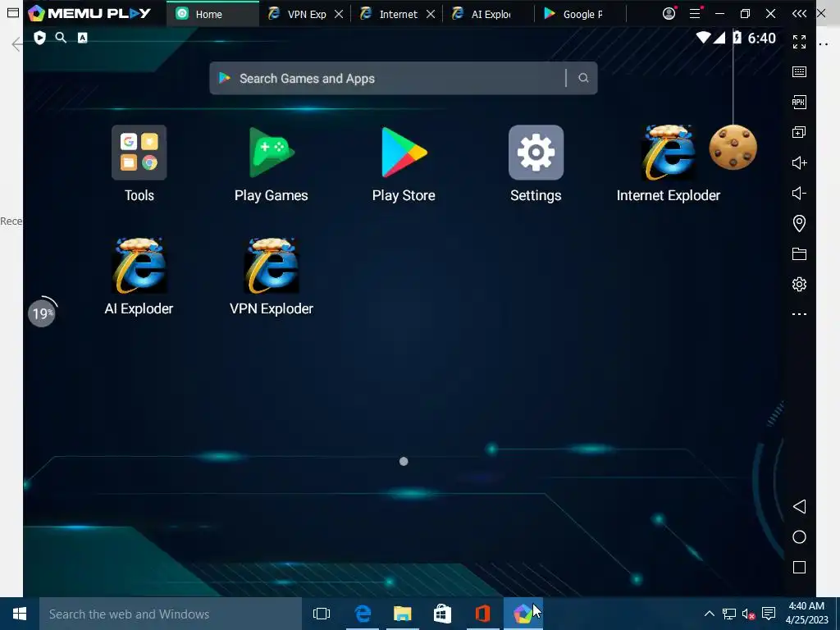Open multi-instance manager sidebar icon
Screen dimensions: 840x630
(799, 132)
